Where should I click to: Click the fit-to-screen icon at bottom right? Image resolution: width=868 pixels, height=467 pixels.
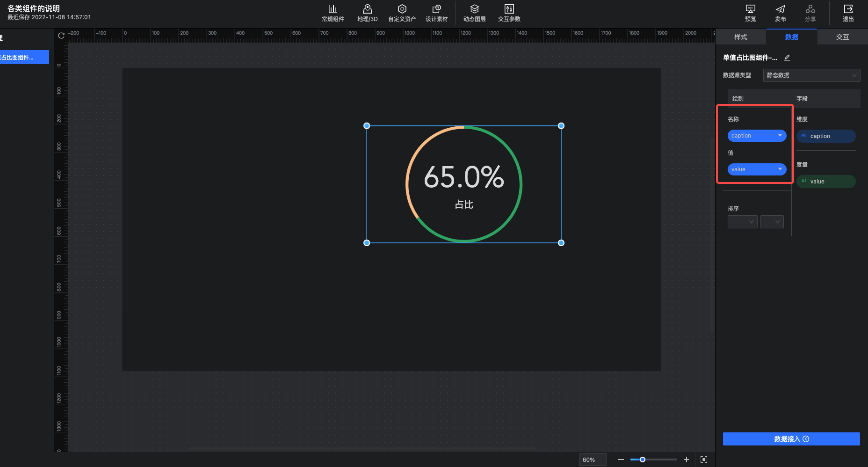704,460
